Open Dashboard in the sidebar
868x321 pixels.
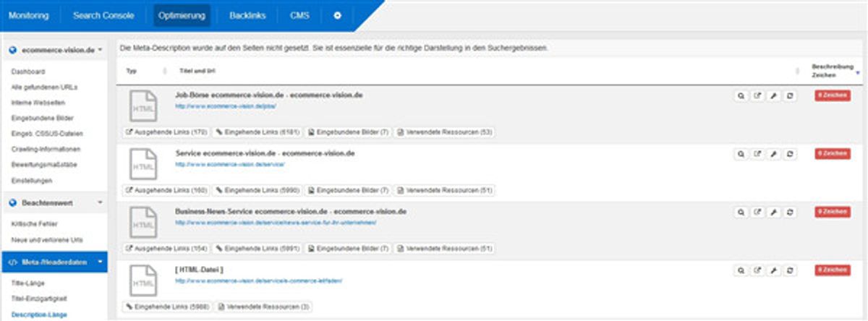(29, 72)
